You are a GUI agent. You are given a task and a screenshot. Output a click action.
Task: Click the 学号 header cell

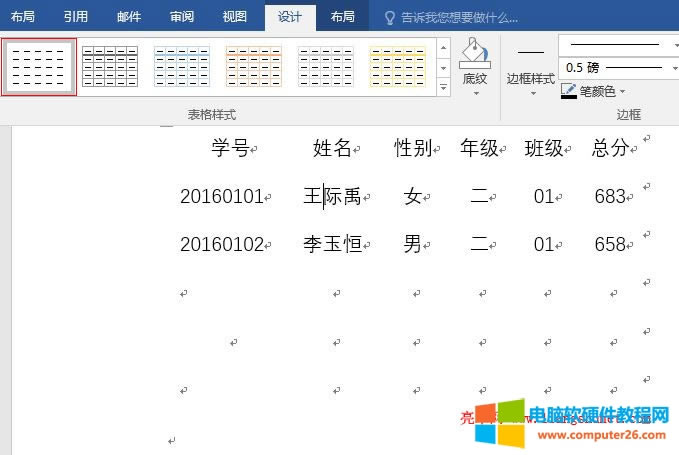(x=230, y=148)
